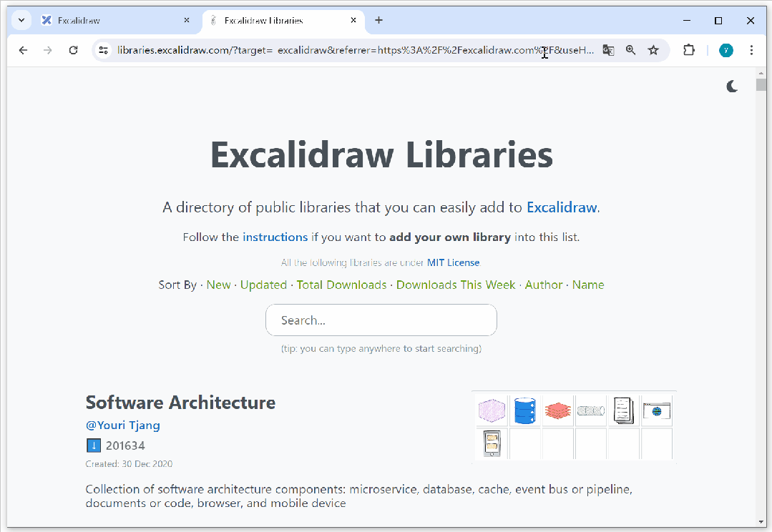Screen dimensions: 772x532
Task: Click the page vertical scrollbar thumb
Action: 761,84
